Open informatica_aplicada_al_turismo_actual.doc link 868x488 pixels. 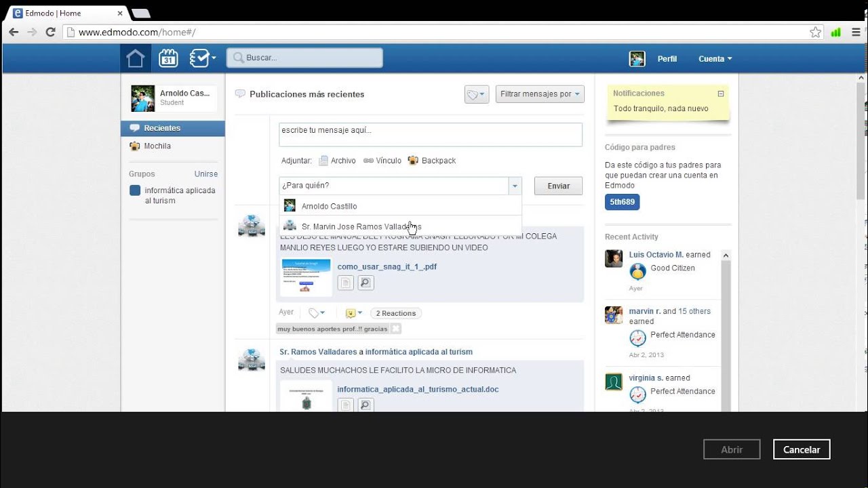click(418, 389)
